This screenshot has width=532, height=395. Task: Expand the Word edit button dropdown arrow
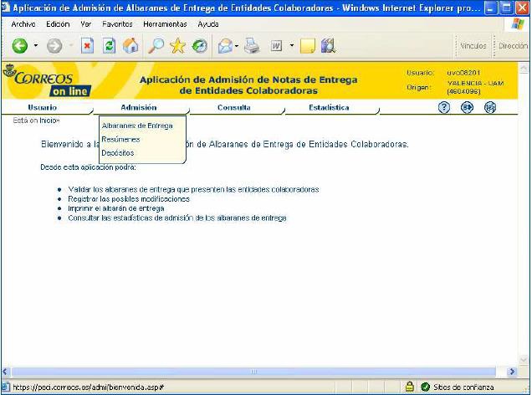click(x=291, y=47)
